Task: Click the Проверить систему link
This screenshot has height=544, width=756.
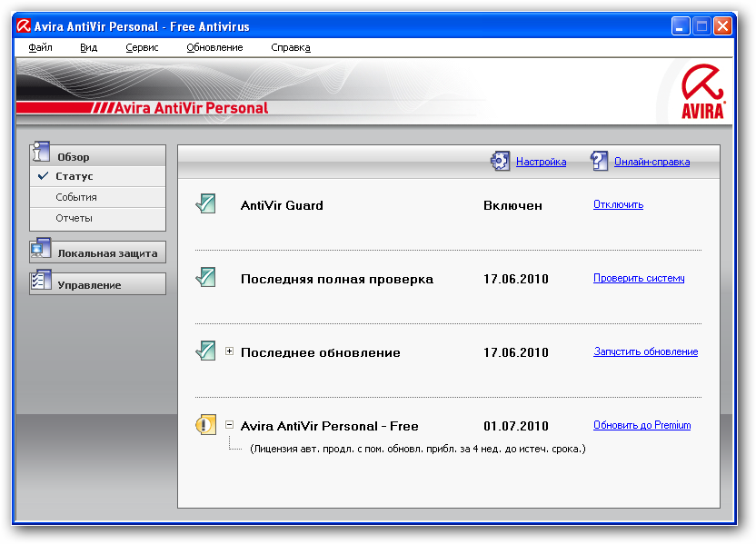Action: coord(639,278)
